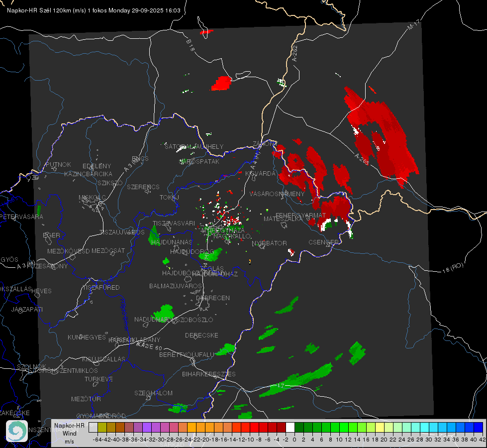
Task: Click the BERETTYÓÚJFALU label
Action: 187,354
